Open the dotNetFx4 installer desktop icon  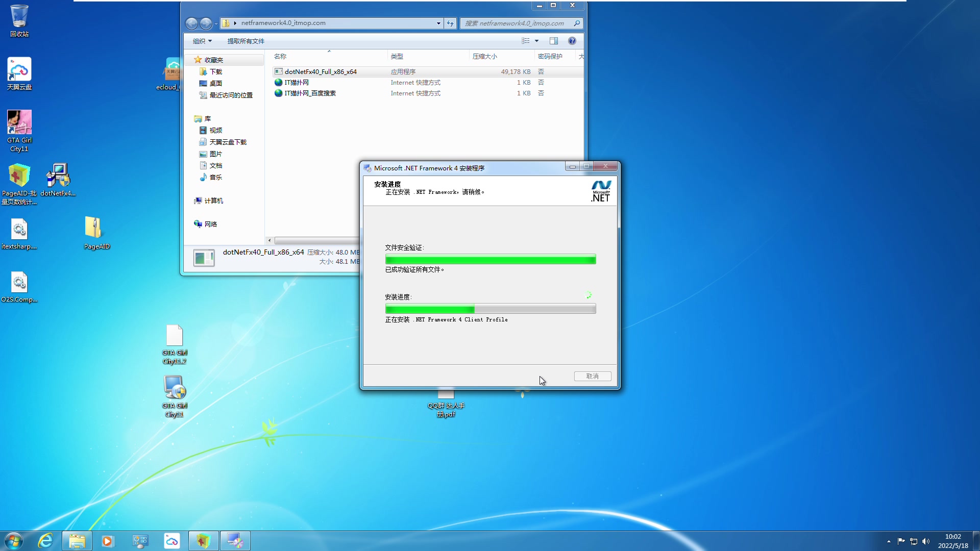(58, 180)
